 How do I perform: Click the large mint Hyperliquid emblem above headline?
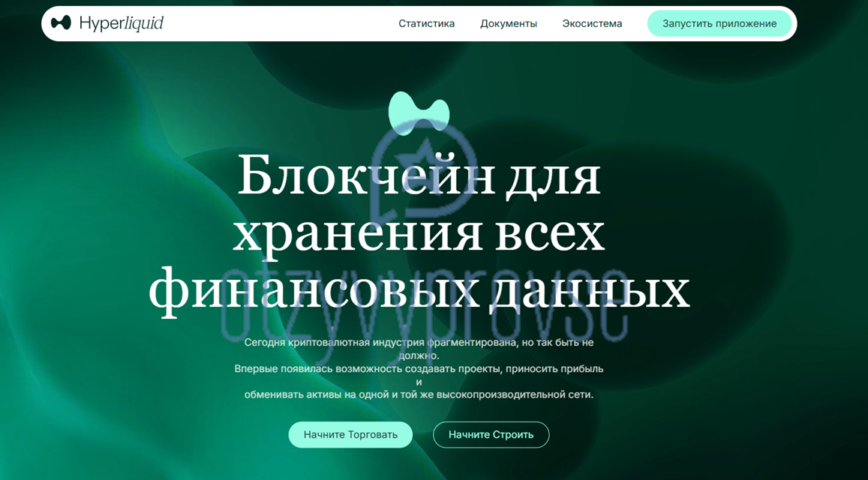(419, 112)
